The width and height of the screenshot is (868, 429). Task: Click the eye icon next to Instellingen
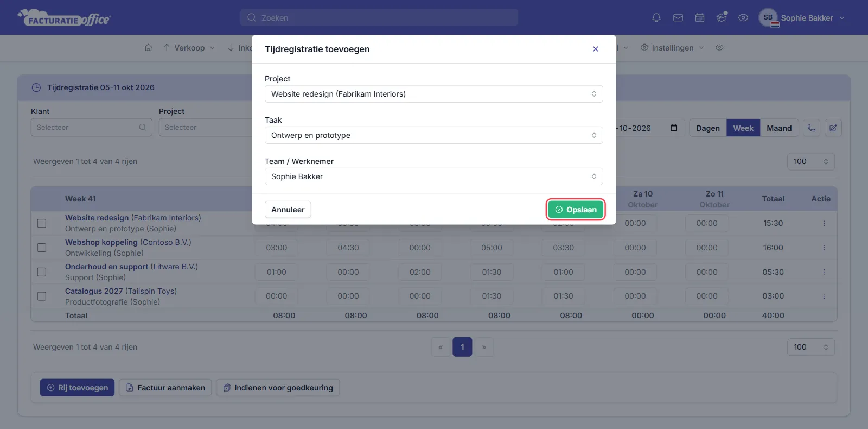719,48
